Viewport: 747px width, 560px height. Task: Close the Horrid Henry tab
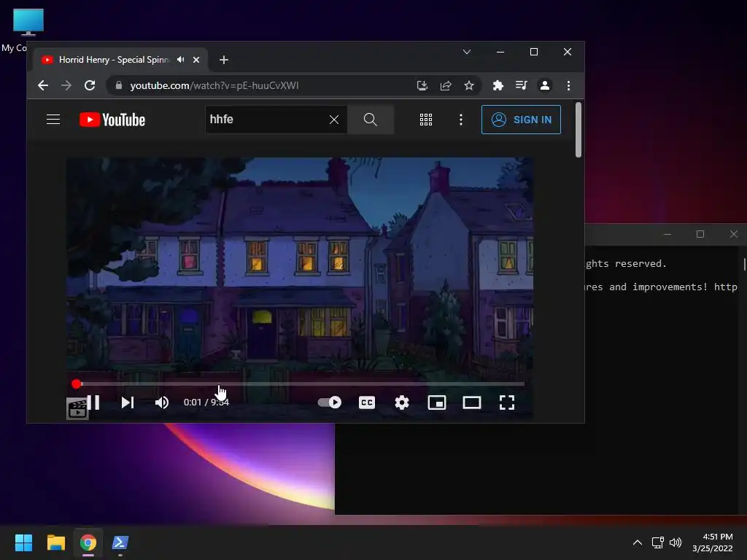coord(196,60)
